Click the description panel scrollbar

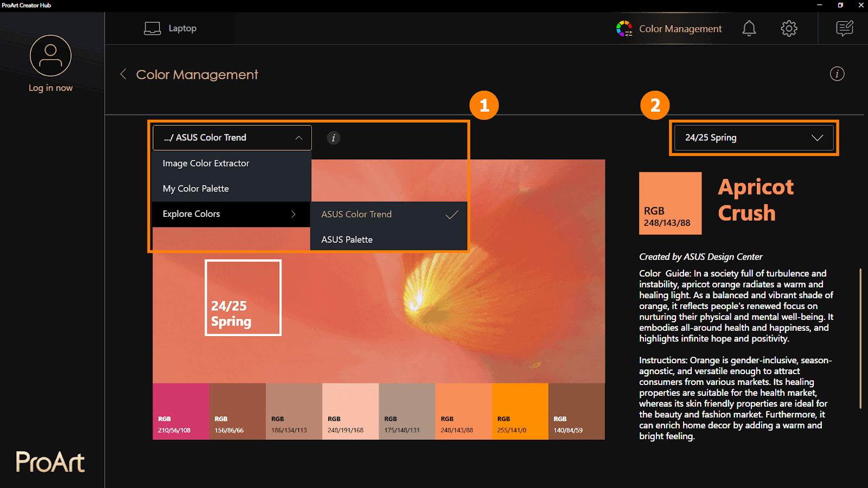pos(860,338)
